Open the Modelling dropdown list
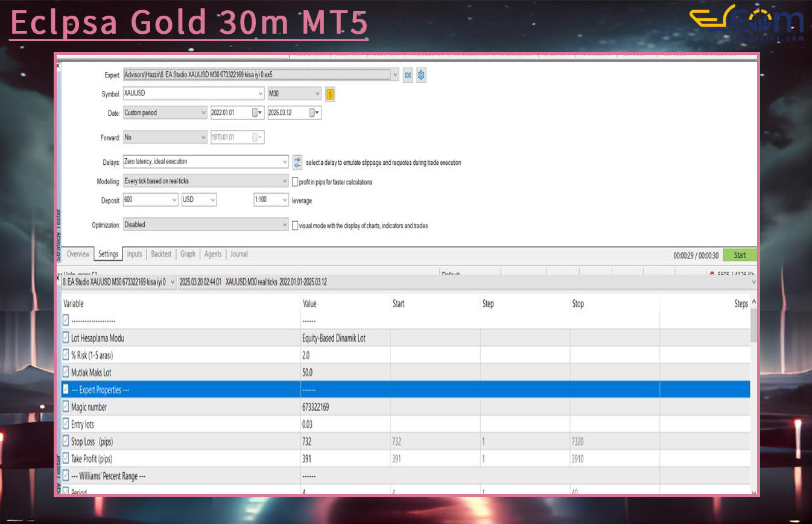This screenshot has height=524, width=812. tap(285, 181)
